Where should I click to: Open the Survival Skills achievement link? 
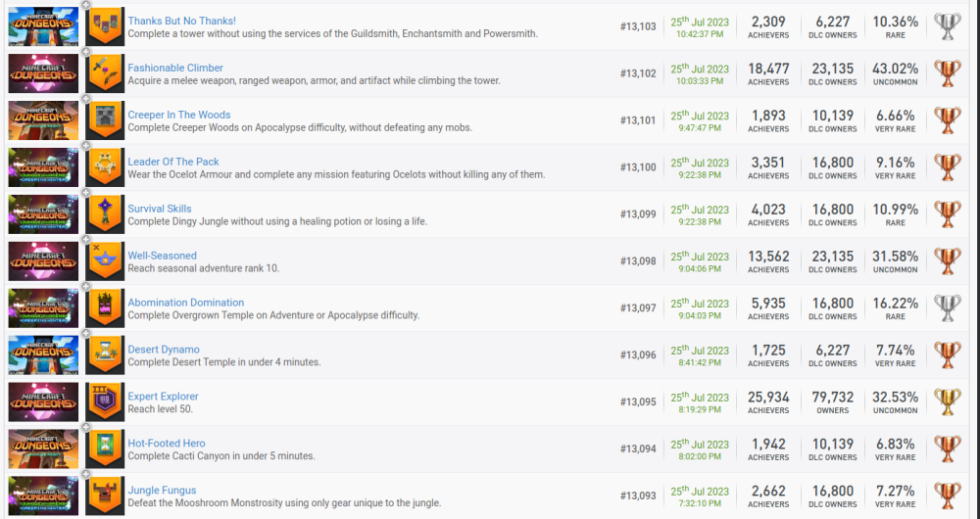(160, 209)
